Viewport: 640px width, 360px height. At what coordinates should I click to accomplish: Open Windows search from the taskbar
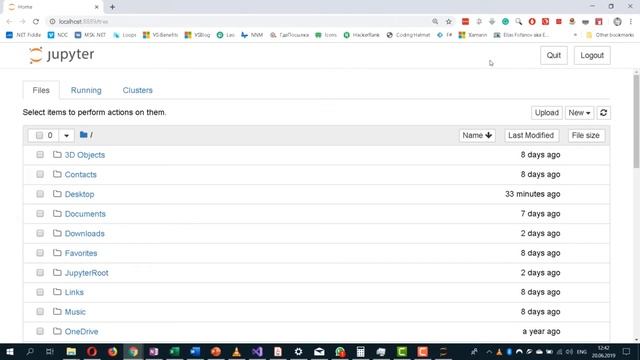tap(30, 351)
